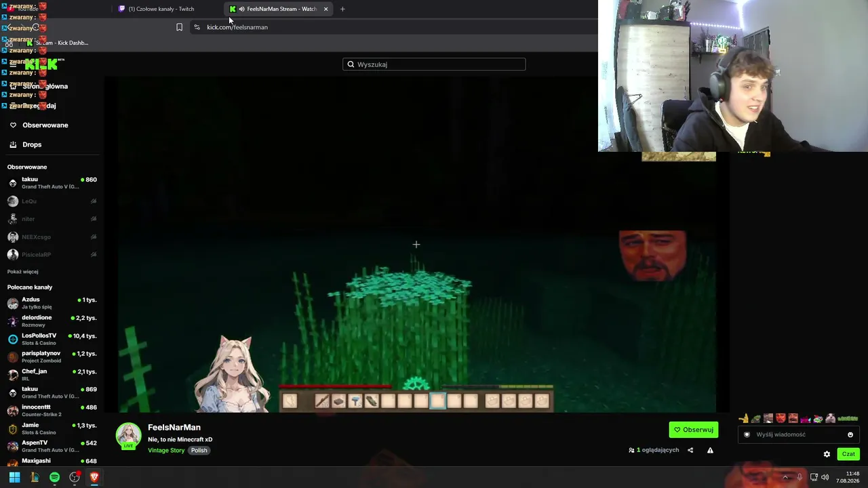
Task: Go to Strona główna in sidebar
Action: click(45, 86)
